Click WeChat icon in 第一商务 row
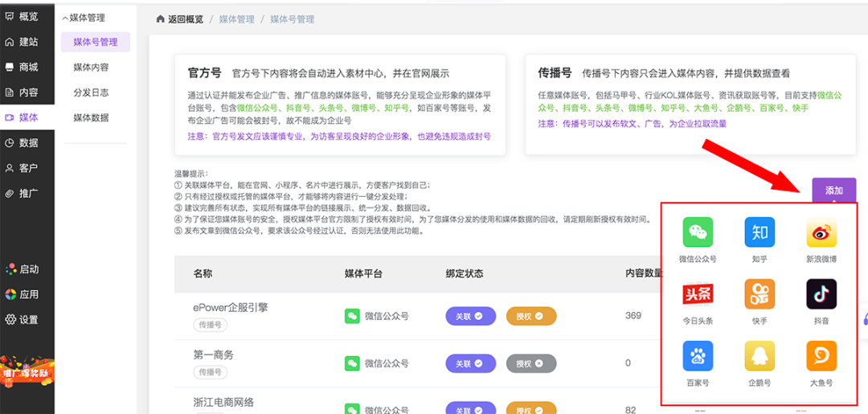Viewport: 868px width, 414px height. 352,363
